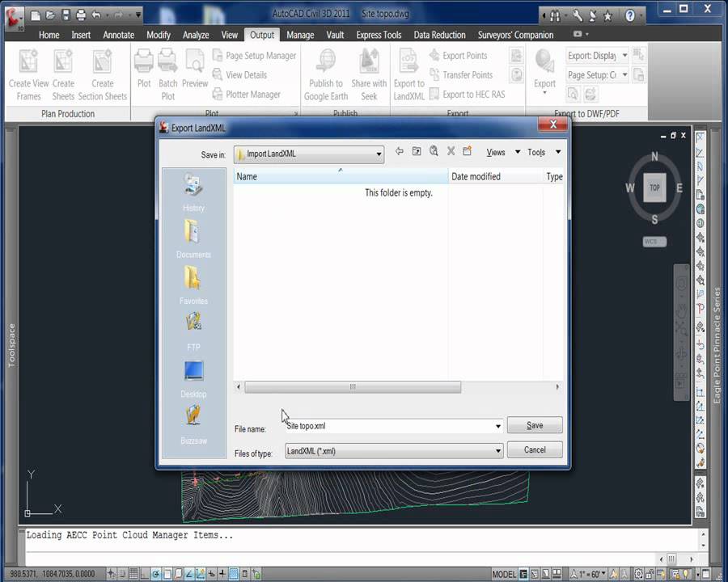Switch to the Manage ribbon tab
Viewport: 728px width, 582px height.
point(300,35)
